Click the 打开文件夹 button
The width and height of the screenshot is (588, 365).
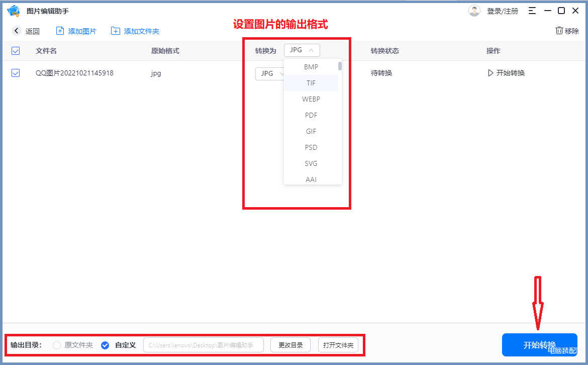pyautogui.click(x=338, y=345)
